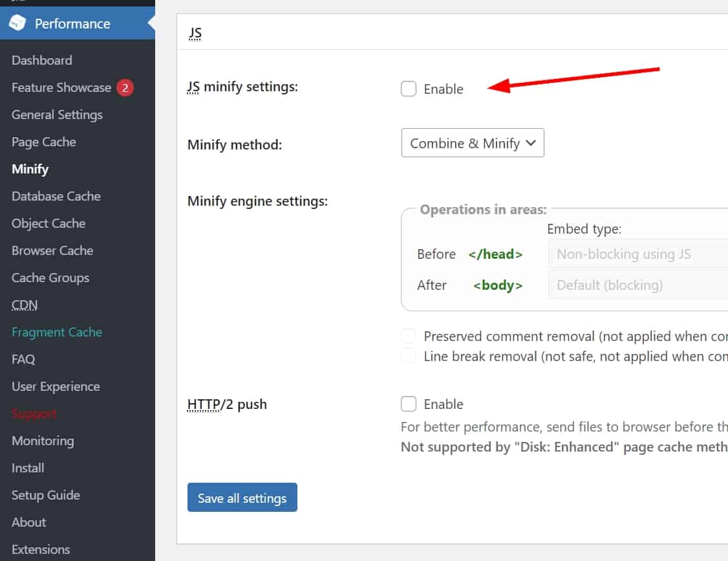The image size is (728, 561).
Task: Open Browser Cache settings page
Action: [x=52, y=250]
